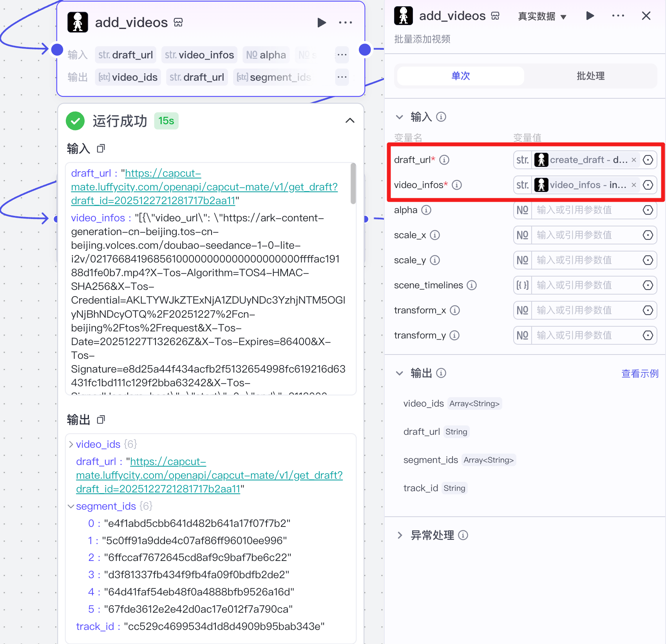The image size is (666, 644).
Task: Expand the video_ids output array
Action: (x=71, y=444)
